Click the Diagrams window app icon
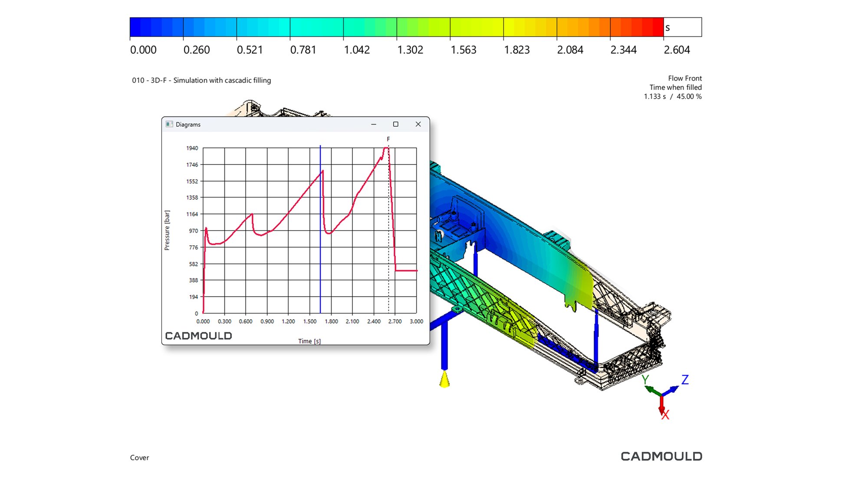This screenshot has height=488, width=868. pos(169,124)
